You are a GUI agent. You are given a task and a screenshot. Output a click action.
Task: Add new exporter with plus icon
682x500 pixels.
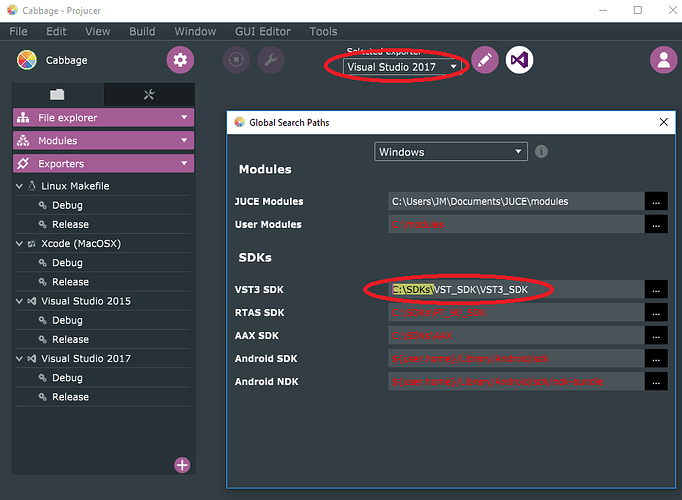(x=182, y=465)
